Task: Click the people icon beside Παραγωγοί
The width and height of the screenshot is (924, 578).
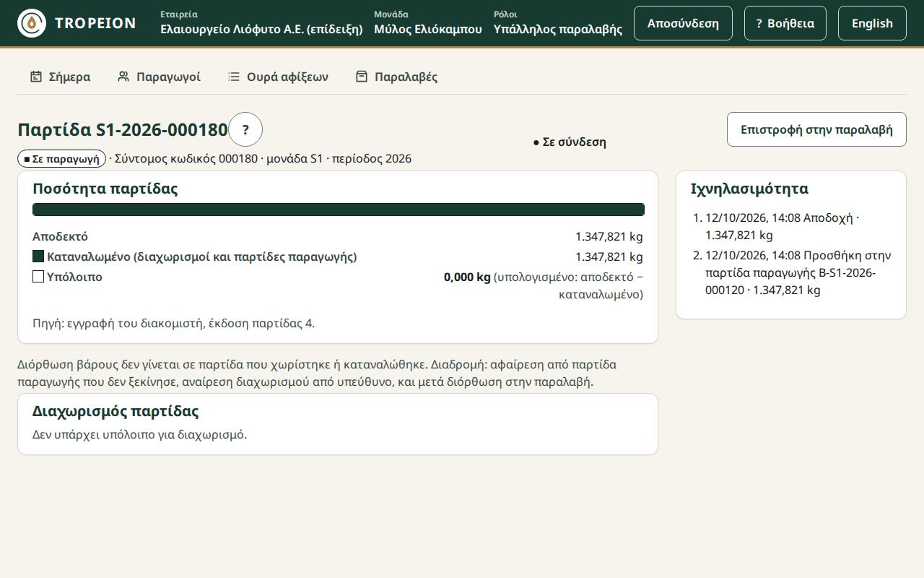Action: tap(123, 77)
